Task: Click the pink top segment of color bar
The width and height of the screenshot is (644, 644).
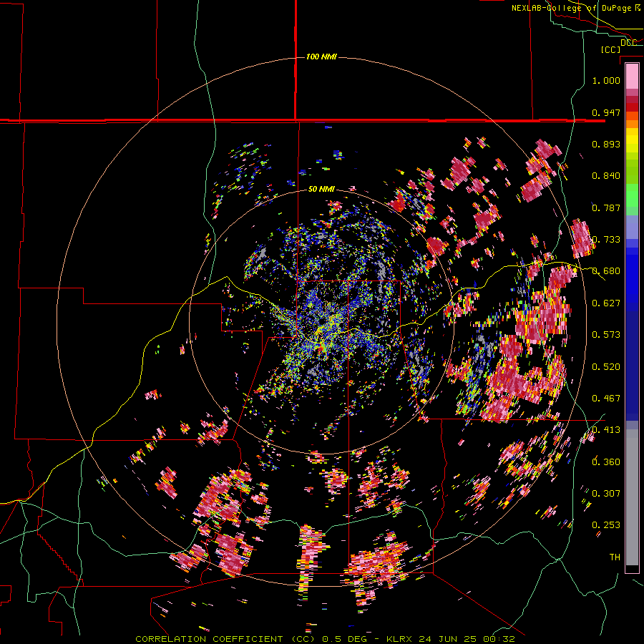Action: point(632,77)
